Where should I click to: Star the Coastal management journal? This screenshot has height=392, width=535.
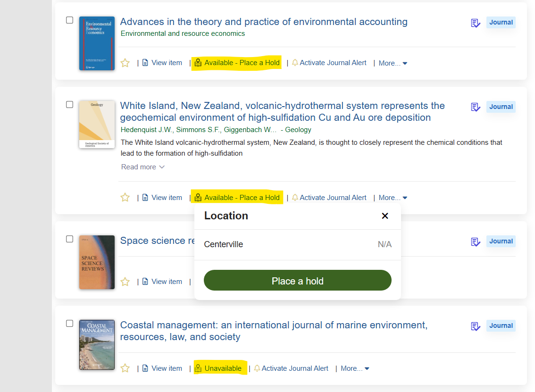[125, 368]
